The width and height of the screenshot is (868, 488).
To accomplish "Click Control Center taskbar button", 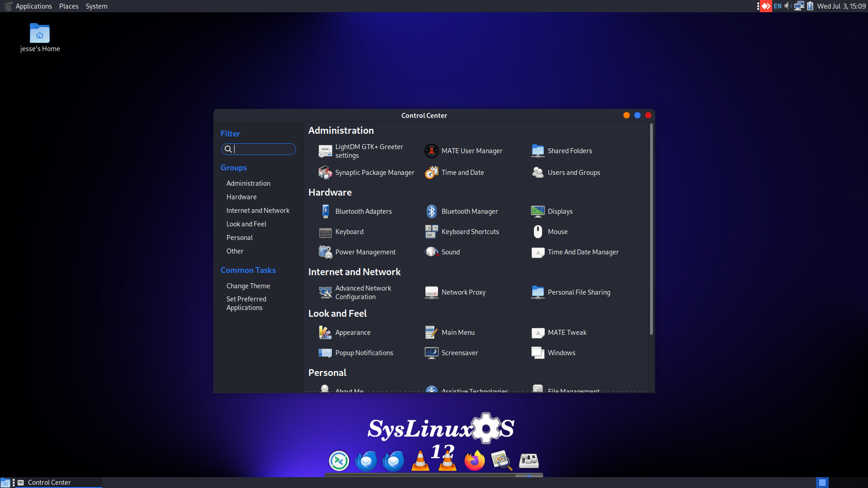I will (x=58, y=483).
